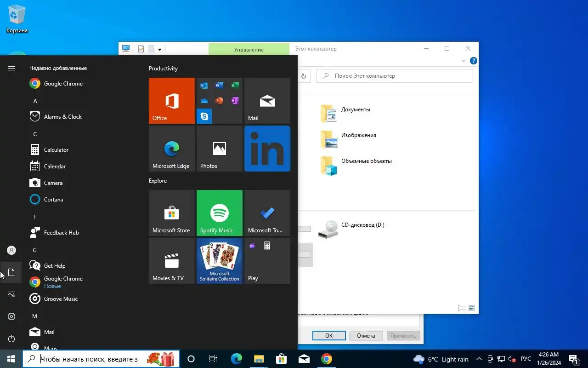
Task: Expand Start menu hamburger navigation
Action: tap(11, 68)
